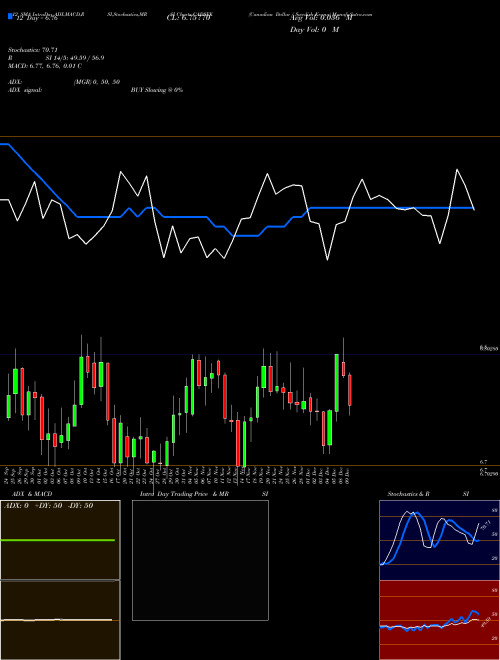Select the 'MACD: 6.77, 6.76, 0.01 C' line
The image size is (500, 660).
[x=45, y=66]
